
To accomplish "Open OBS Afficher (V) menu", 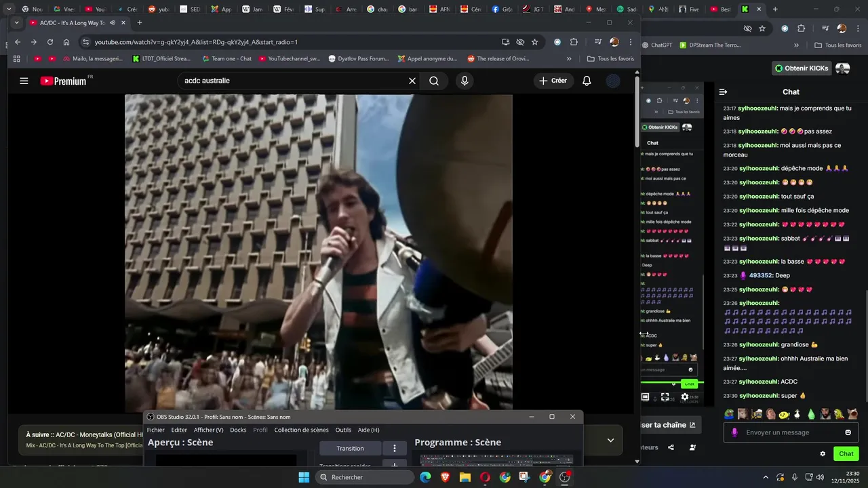I will (x=208, y=430).
